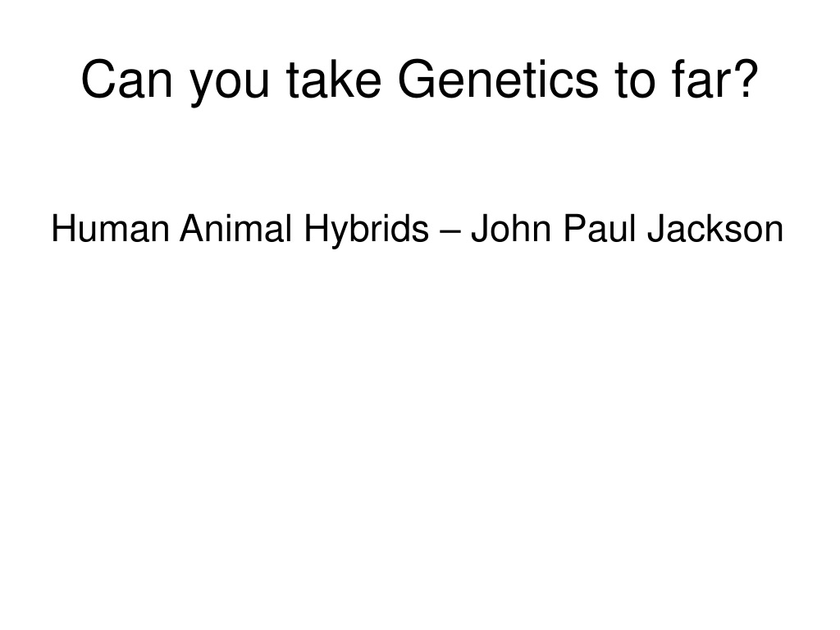The width and height of the screenshot is (840, 630).
Task: Click the dash between Hybrids and John
Action: [x=450, y=232]
